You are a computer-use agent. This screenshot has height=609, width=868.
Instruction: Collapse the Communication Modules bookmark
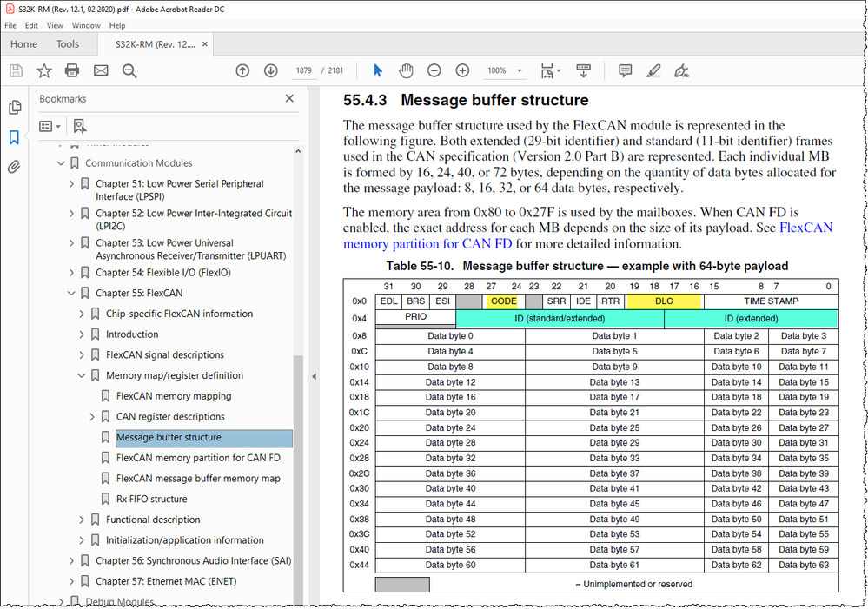pyautogui.click(x=59, y=162)
